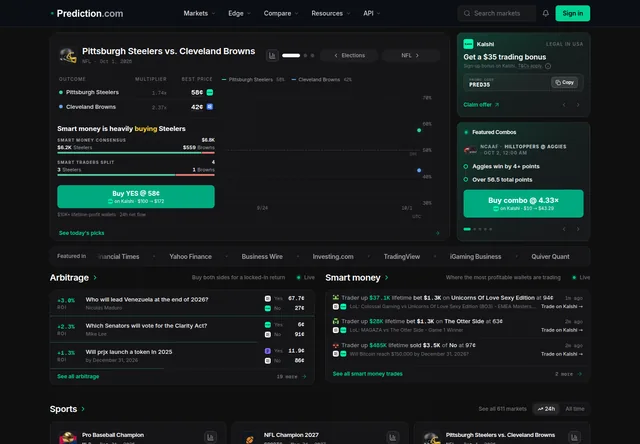Click the Prediction.com logo
640x444 pixels.
(x=87, y=13)
